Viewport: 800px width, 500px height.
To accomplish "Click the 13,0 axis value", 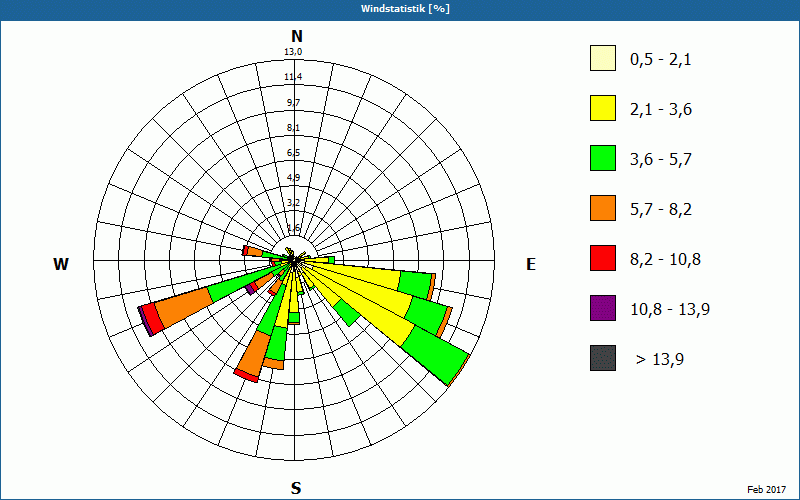I will coord(293,52).
